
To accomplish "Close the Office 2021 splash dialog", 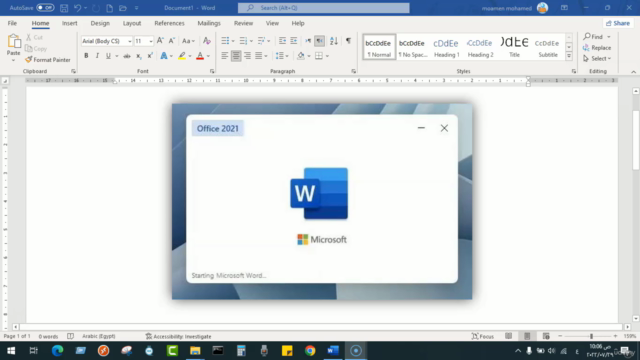I will (x=444, y=128).
